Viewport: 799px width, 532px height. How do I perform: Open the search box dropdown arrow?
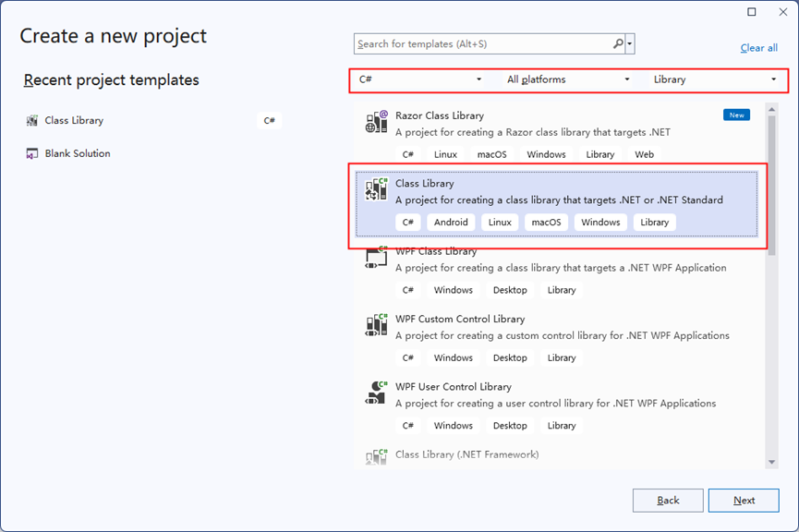tap(630, 43)
